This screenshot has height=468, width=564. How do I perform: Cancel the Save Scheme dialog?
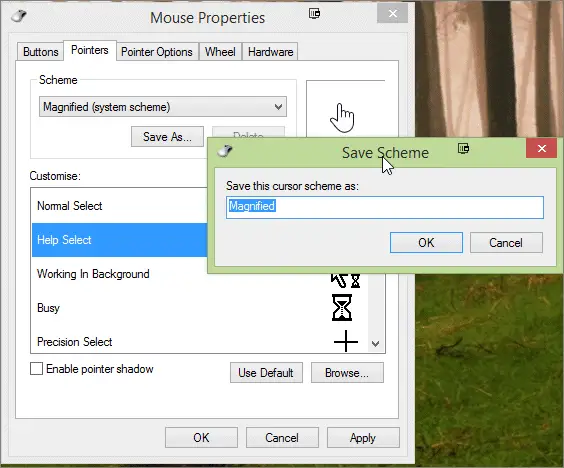506,242
